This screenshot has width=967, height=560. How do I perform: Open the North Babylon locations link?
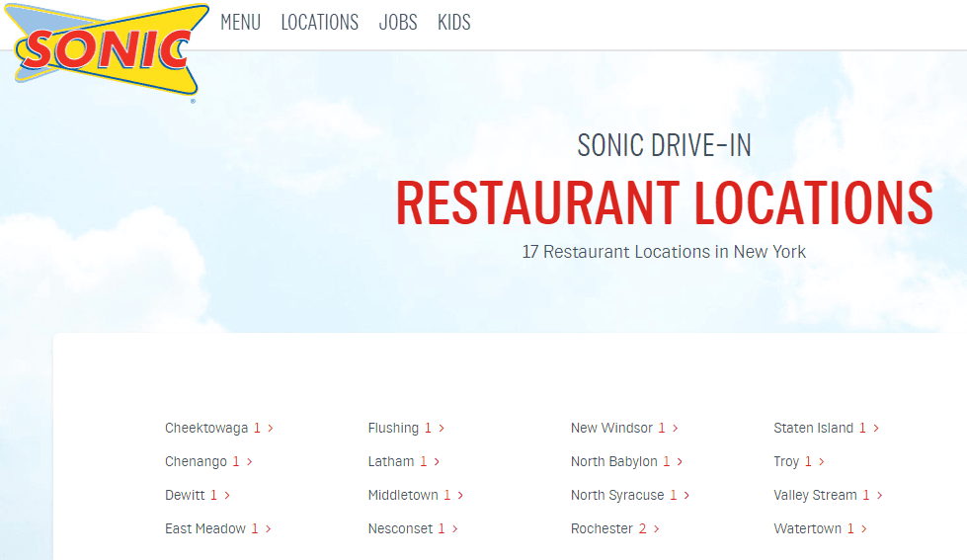coord(626,461)
